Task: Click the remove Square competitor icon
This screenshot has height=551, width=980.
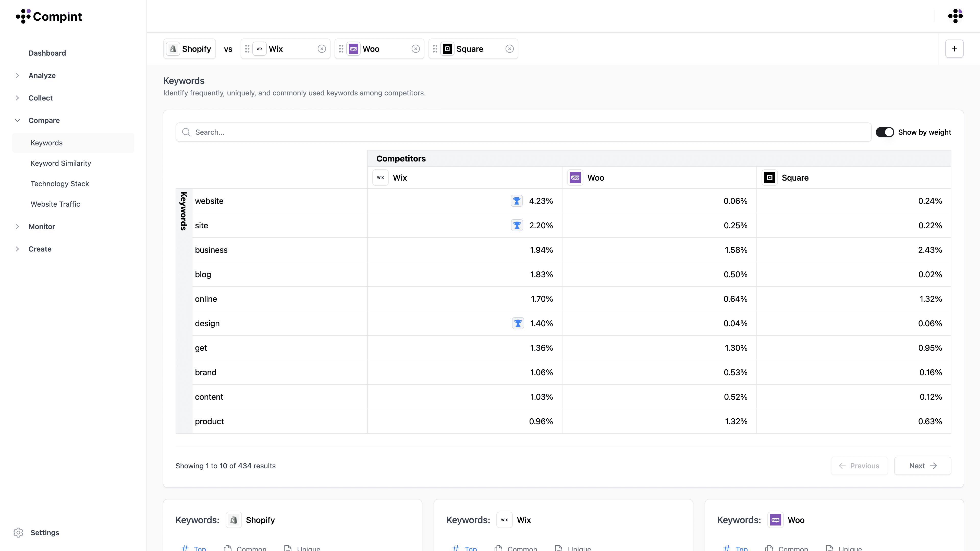Action: 509,48
